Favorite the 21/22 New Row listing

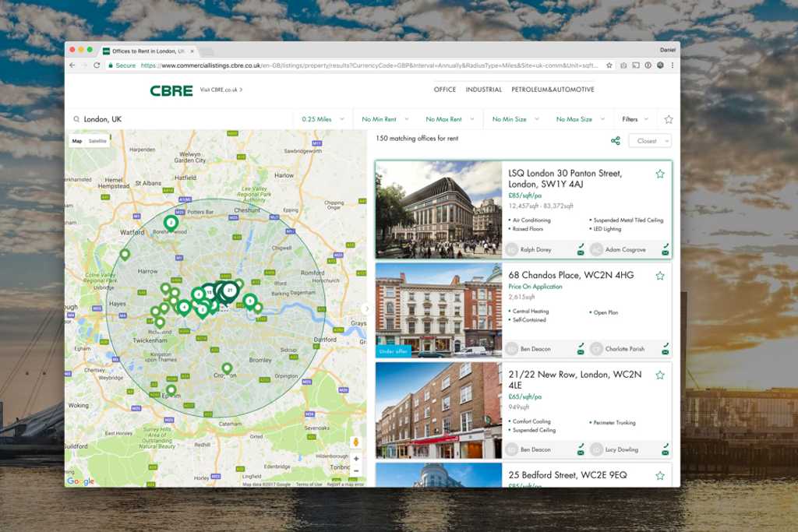[x=660, y=375]
